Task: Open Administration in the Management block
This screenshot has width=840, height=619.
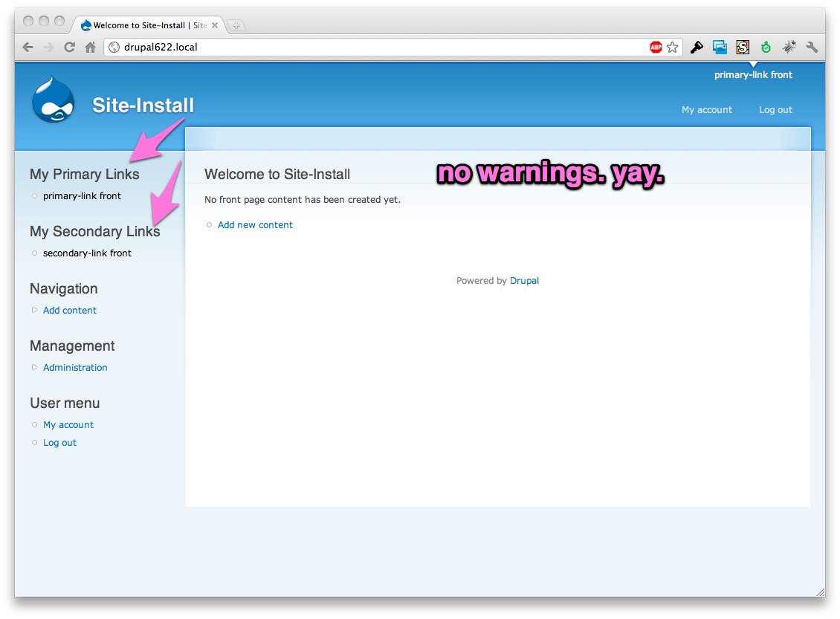Action: pyautogui.click(x=75, y=368)
